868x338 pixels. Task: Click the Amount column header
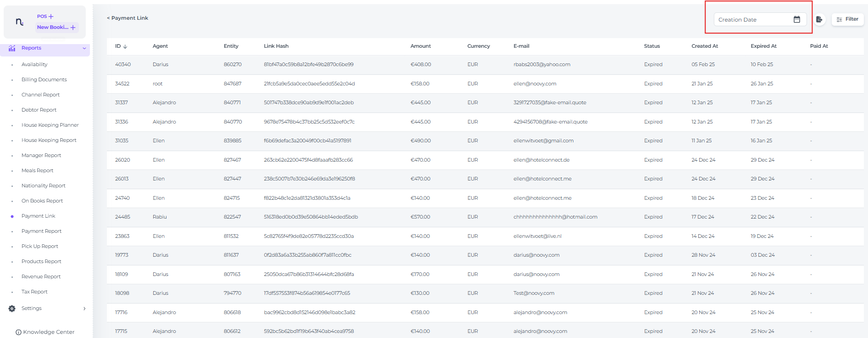pos(420,46)
